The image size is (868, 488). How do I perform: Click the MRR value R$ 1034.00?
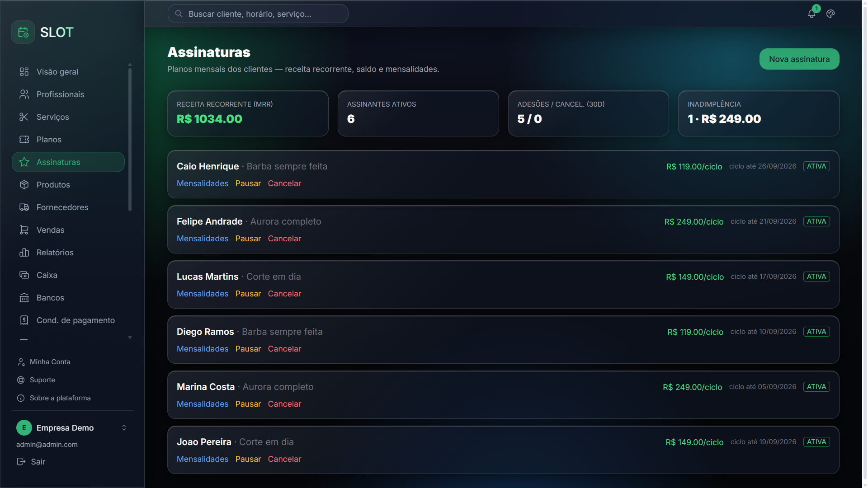209,119
